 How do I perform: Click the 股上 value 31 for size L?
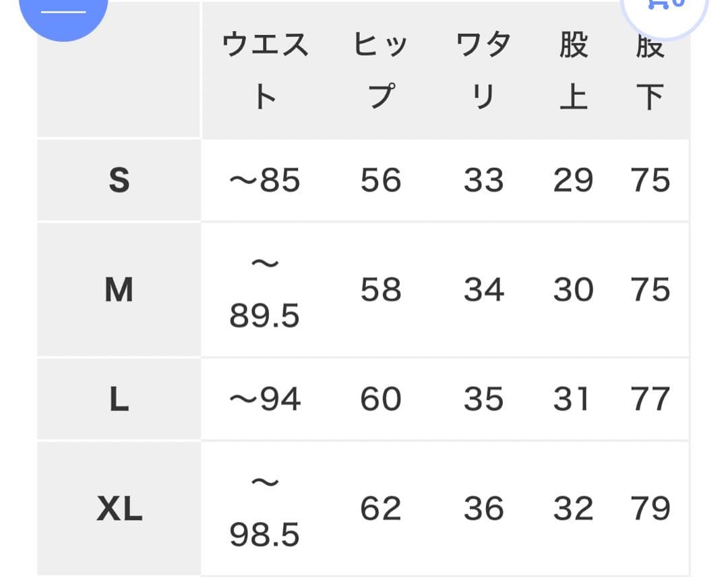point(574,399)
